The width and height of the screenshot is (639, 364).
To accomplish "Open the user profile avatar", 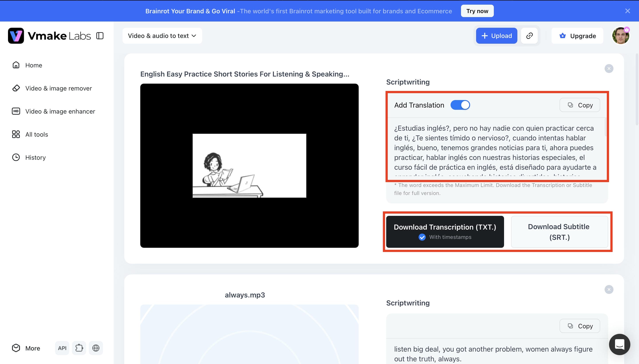I will [x=621, y=36].
